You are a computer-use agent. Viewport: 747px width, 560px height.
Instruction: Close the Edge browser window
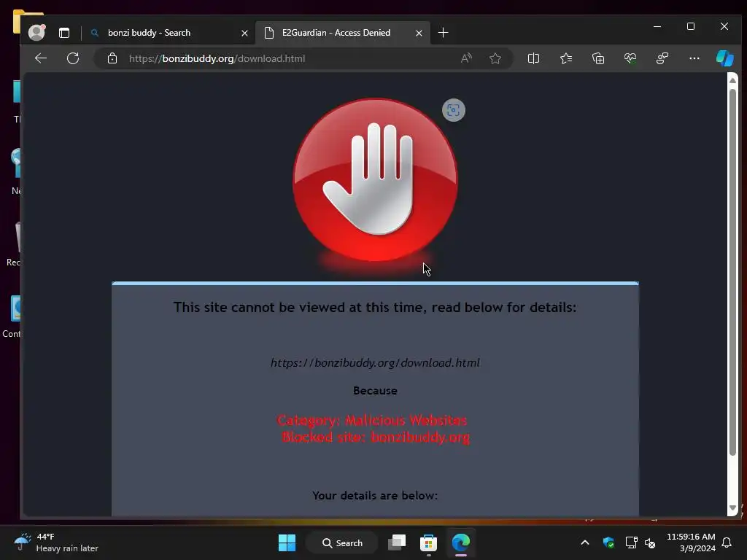click(724, 27)
